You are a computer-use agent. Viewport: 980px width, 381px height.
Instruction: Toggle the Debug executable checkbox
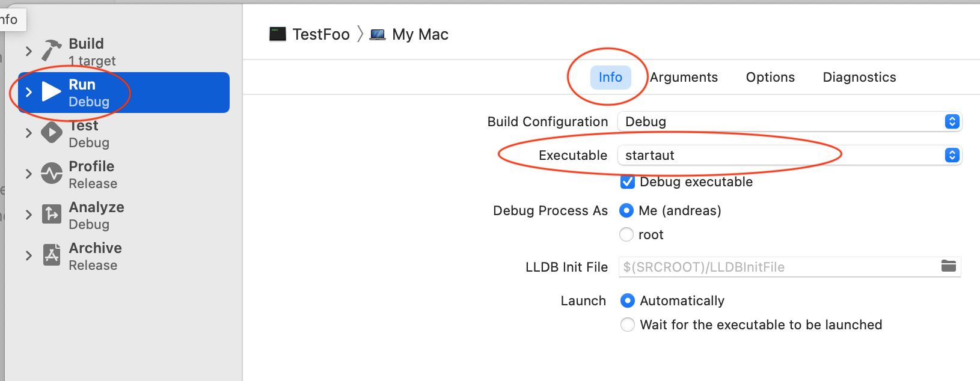click(627, 182)
